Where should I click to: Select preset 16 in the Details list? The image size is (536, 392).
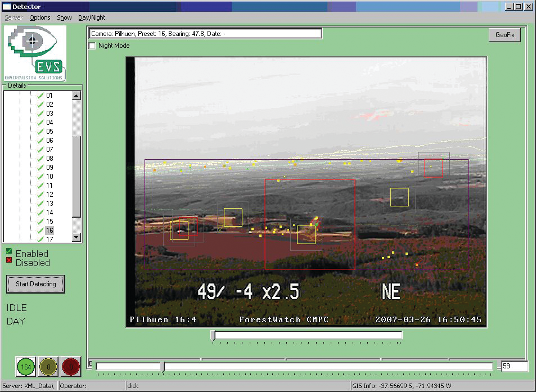click(49, 230)
